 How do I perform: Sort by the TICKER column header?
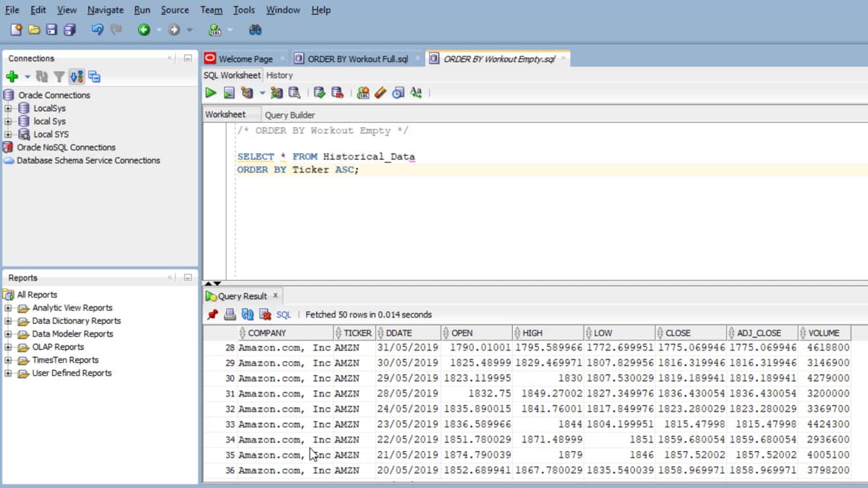354,333
